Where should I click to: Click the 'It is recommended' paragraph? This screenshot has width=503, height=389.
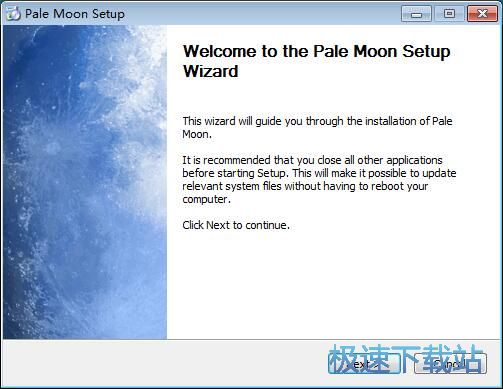tap(319, 179)
